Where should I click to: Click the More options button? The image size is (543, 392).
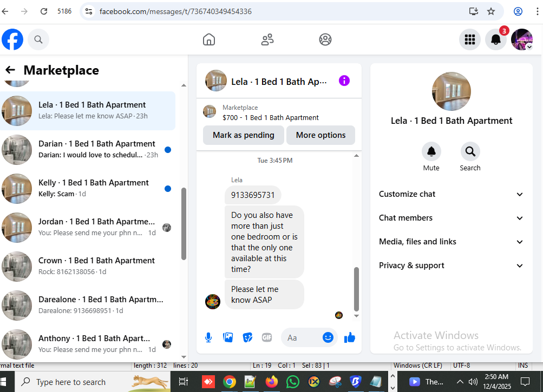[x=320, y=135]
